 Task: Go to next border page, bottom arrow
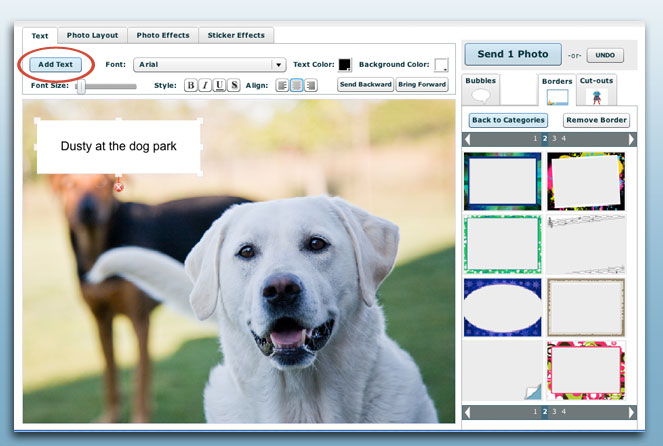(631, 412)
